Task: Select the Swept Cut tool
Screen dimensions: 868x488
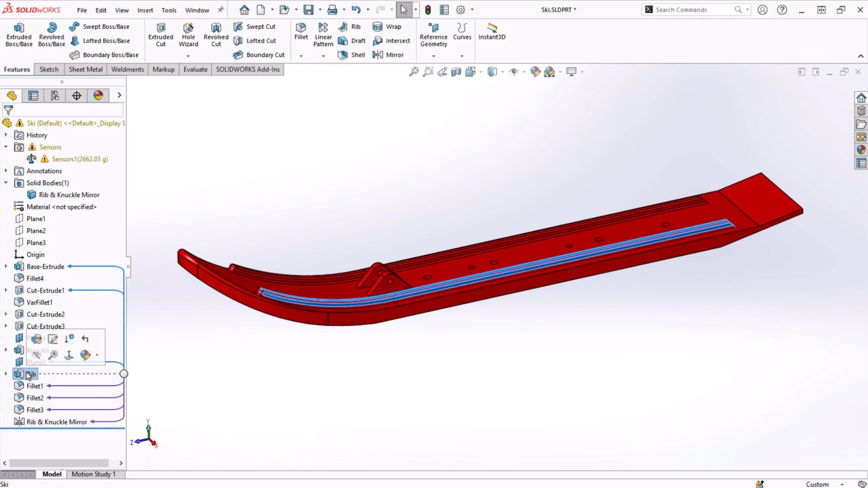Action: click(x=256, y=26)
